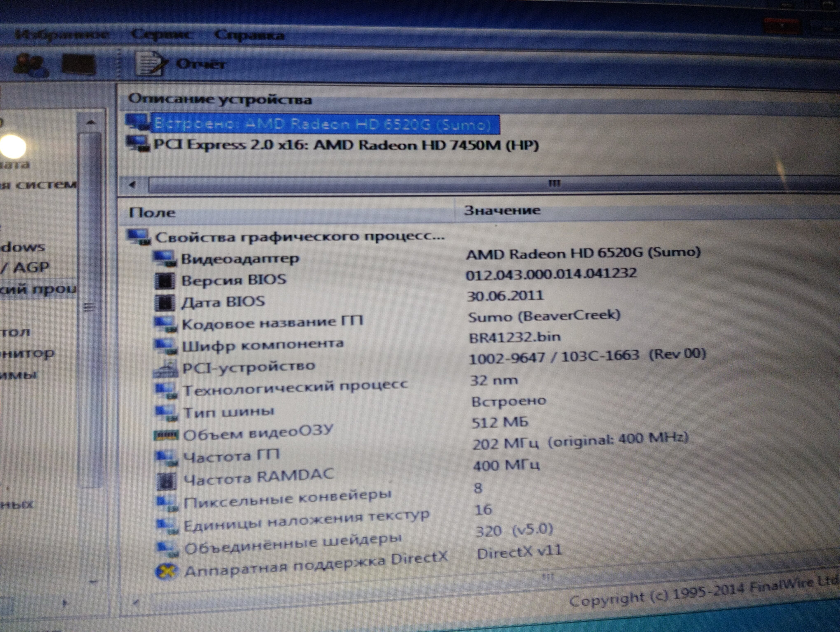
Task: Click value BR41232.bin
Action: pos(514,337)
